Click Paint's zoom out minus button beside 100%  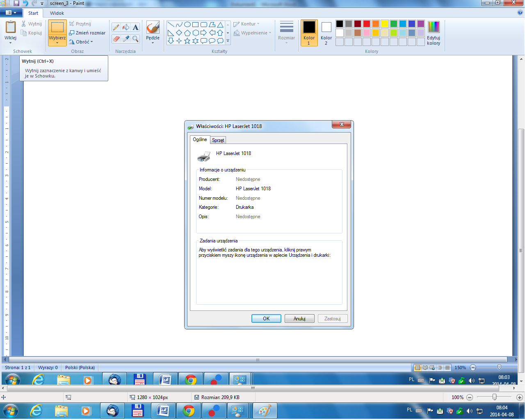470,397
